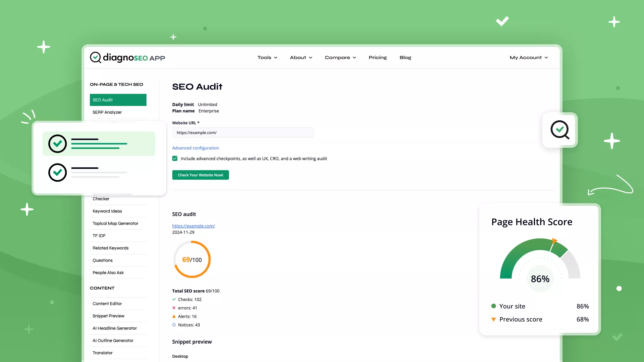Go to the Pricing page
The image size is (644, 362).
tap(378, 58)
